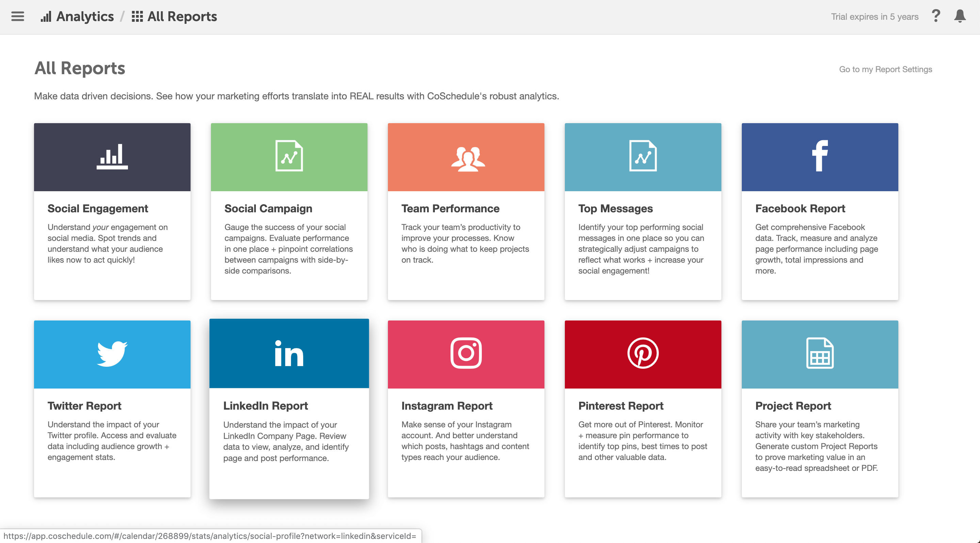Open Go to my Report Settings link
This screenshot has height=543, width=980.
(x=886, y=69)
